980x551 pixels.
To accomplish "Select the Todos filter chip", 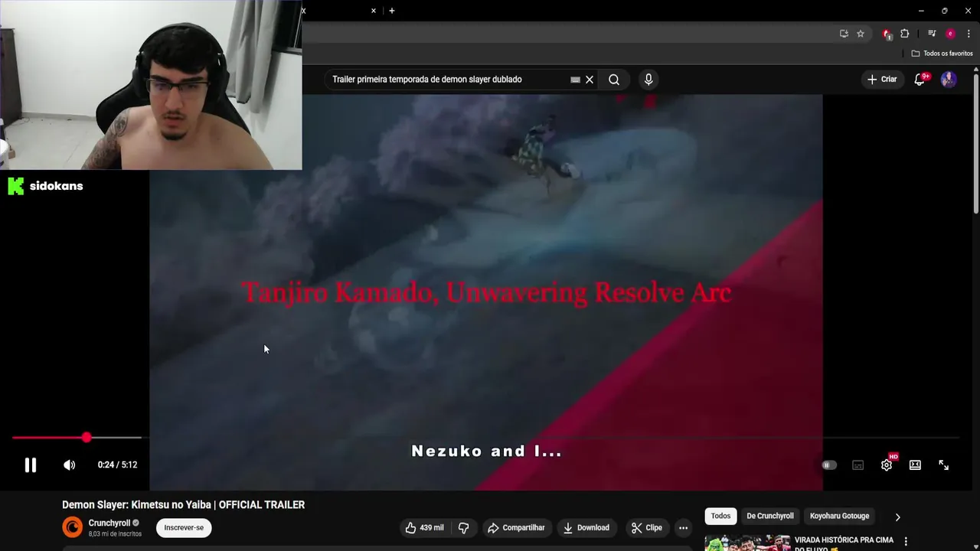I will pyautogui.click(x=720, y=516).
